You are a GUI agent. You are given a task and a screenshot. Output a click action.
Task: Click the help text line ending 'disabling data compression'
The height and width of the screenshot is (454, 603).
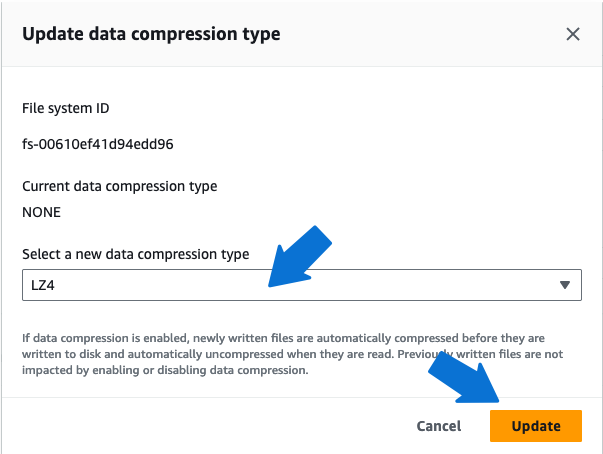click(x=165, y=370)
